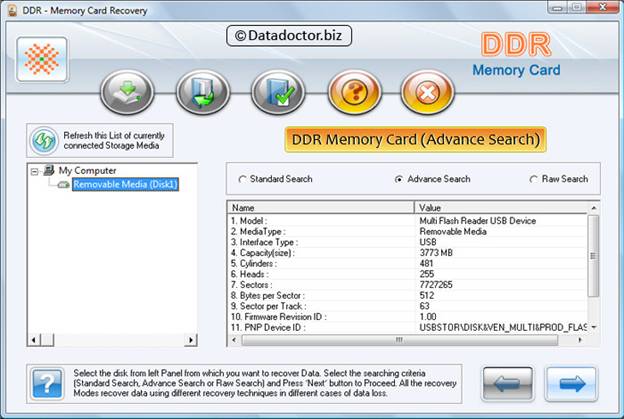
Task: Click the '11. PNP Device ID :' row name
Action: tap(268, 328)
